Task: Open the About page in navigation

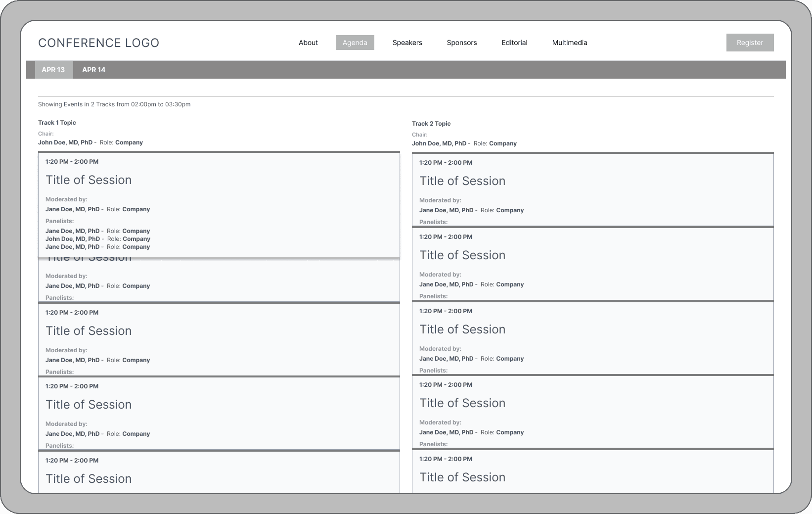Action: [308, 43]
